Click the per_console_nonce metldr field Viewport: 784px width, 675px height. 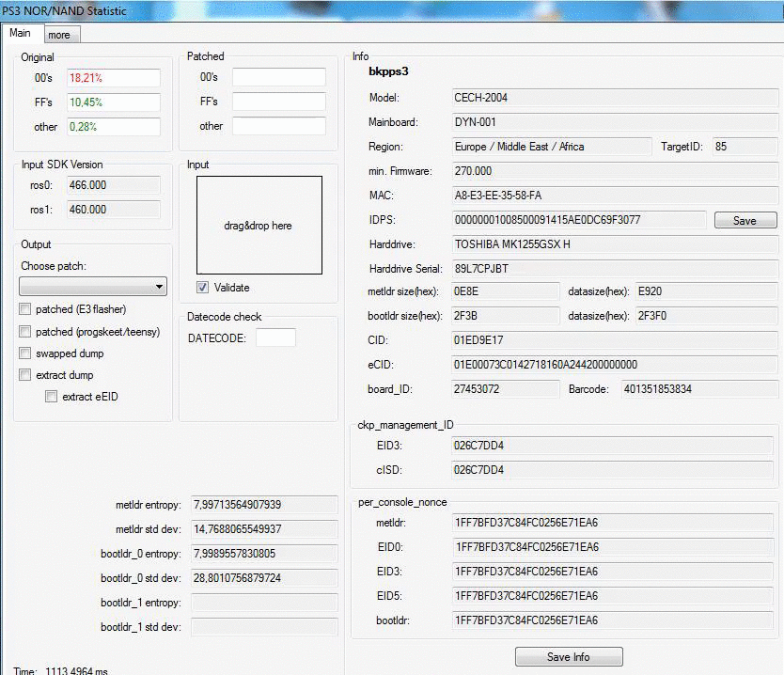[x=613, y=523]
